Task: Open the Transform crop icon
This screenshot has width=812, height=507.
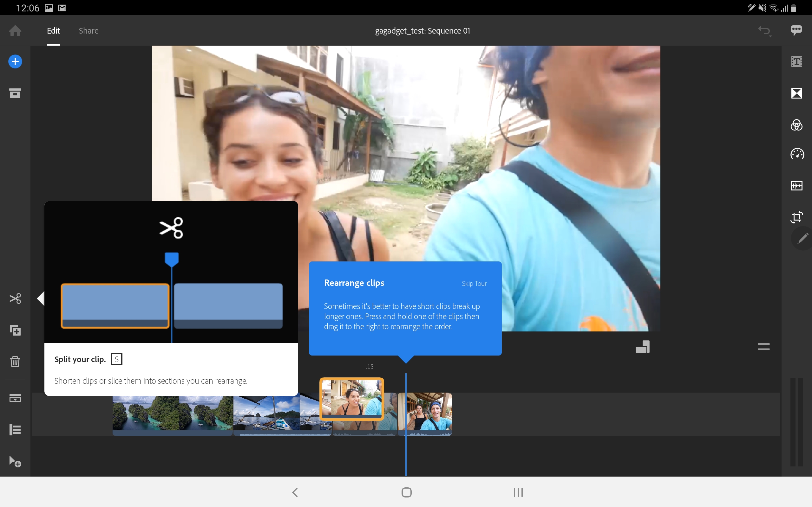Action: 796,217
